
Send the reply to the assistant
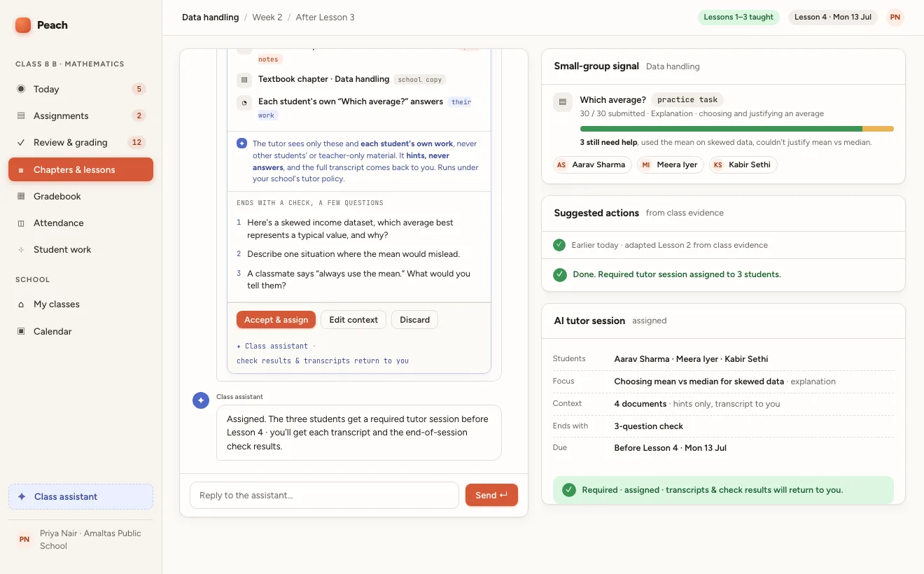coord(491,495)
